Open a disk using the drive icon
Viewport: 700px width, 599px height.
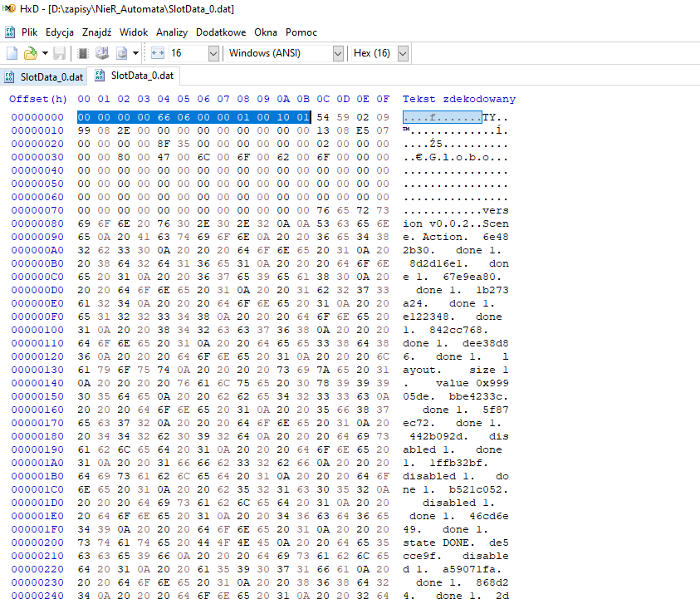pyautogui.click(x=102, y=54)
